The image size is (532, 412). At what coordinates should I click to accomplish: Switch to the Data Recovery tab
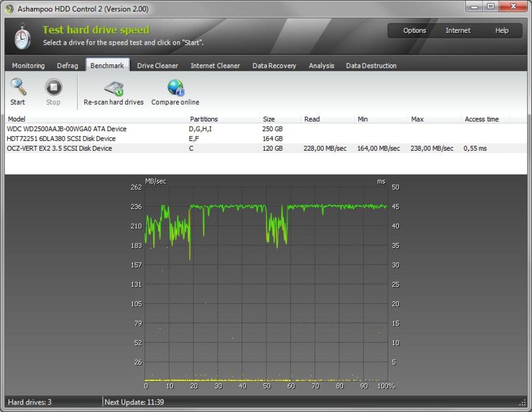pos(274,65)
